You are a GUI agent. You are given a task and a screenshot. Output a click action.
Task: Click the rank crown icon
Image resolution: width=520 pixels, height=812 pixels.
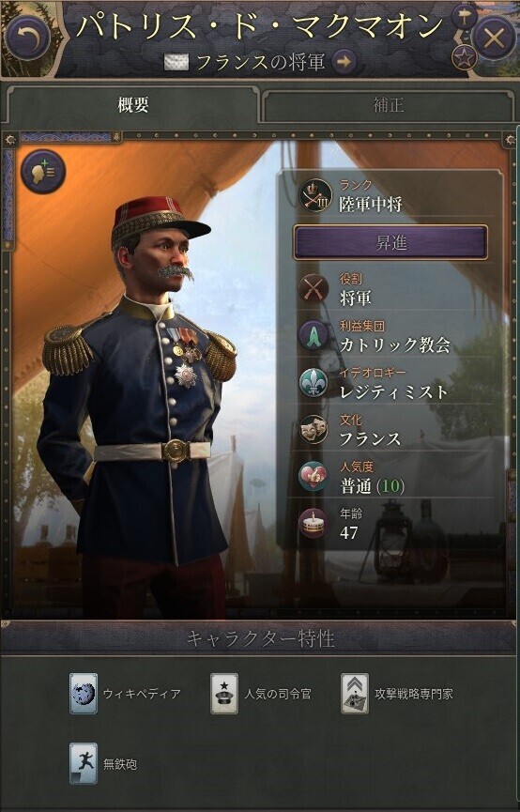point(314,194)
